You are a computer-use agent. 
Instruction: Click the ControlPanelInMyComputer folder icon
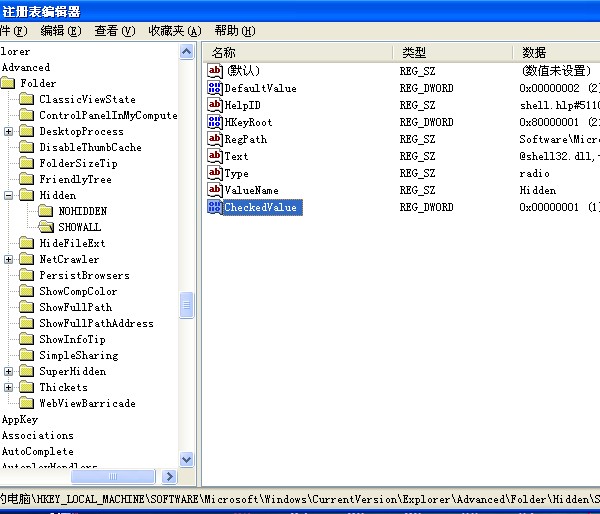[x=26, y=116]
